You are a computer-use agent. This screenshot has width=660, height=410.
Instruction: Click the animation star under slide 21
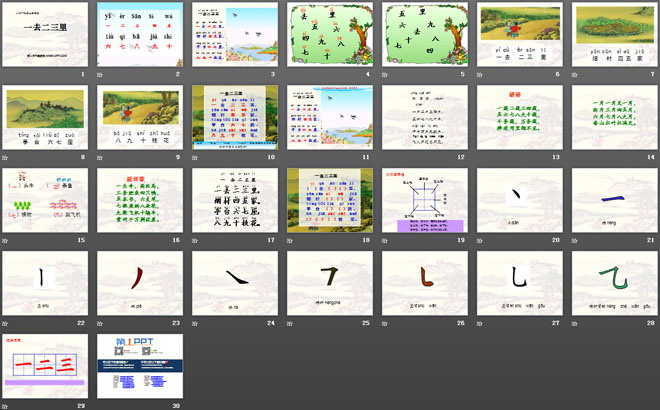[x=575, y=240]
